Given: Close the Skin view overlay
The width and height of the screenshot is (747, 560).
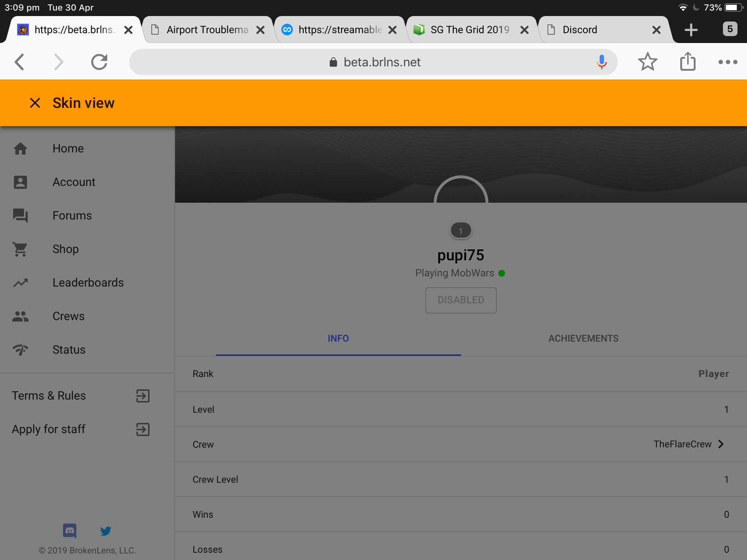Looking at the screenshot, I should (35, 103).
